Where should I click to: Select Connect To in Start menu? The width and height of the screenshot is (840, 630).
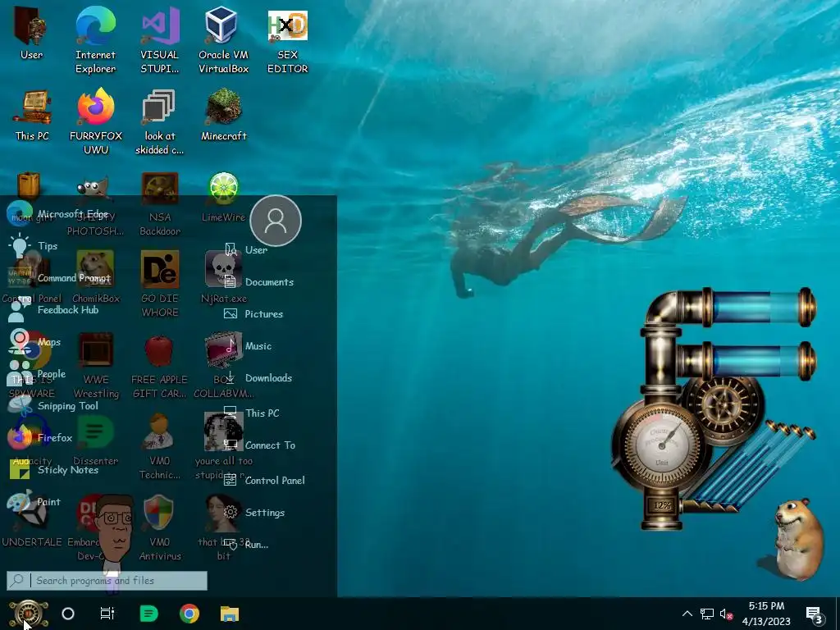point(260,445)
